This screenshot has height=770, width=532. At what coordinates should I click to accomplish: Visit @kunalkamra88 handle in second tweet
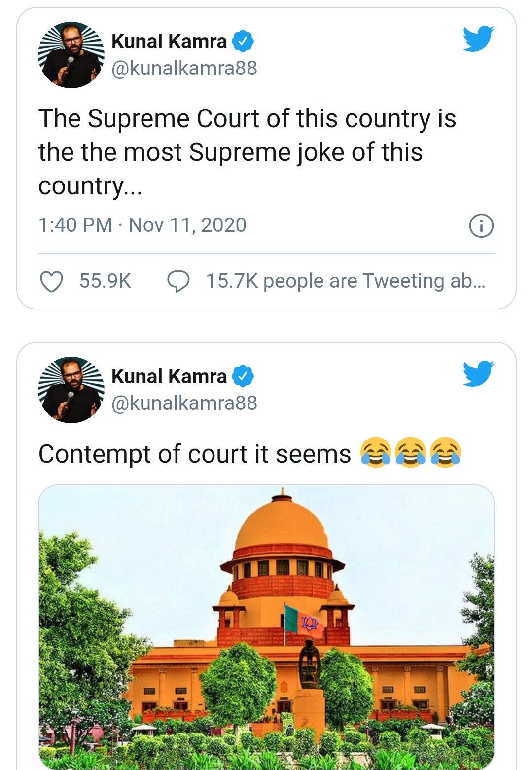pos(184,403)
